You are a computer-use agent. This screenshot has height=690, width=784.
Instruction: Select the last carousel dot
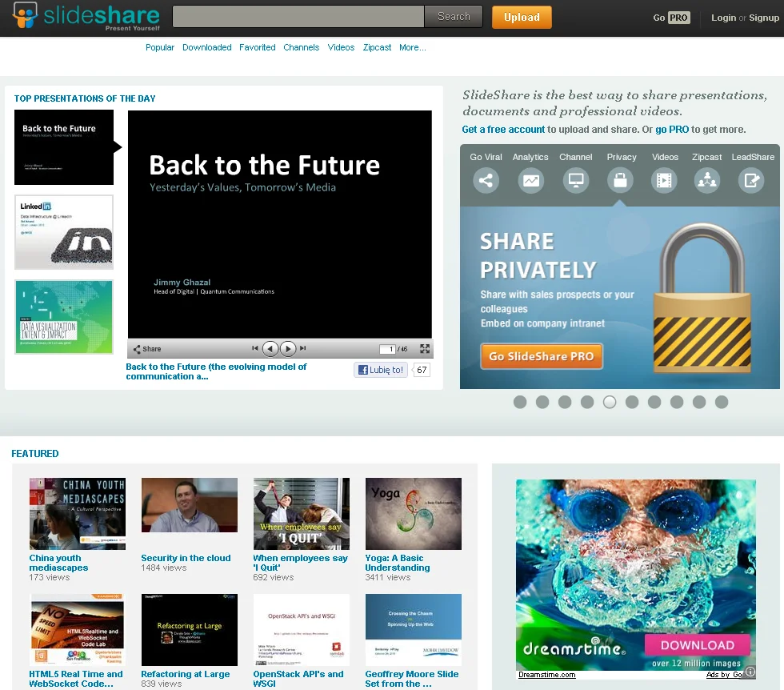click(722, 402)
